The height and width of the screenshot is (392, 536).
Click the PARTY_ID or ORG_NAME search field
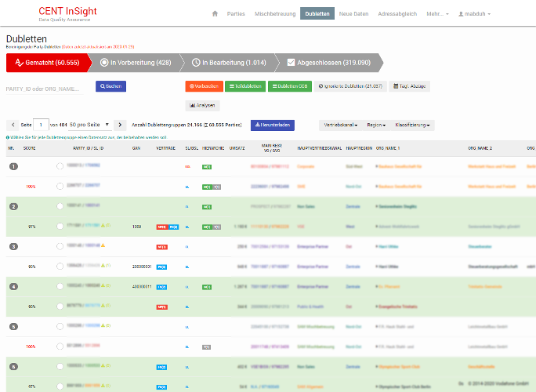[x=47, y=89]
